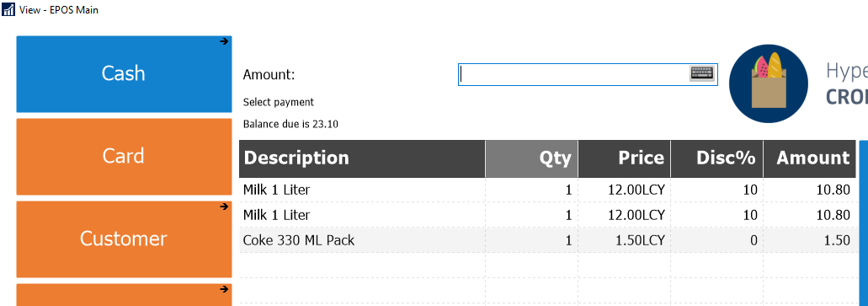
Task: Click the Price column header
Action: pos(624,158)
